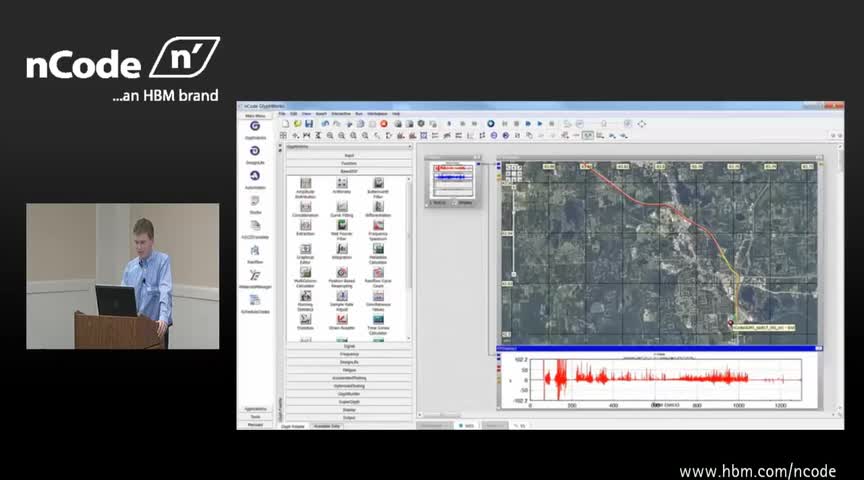The image size is (864, 480).
Task: Select the Graphical Editor glyph
Action: coord(305,254)
